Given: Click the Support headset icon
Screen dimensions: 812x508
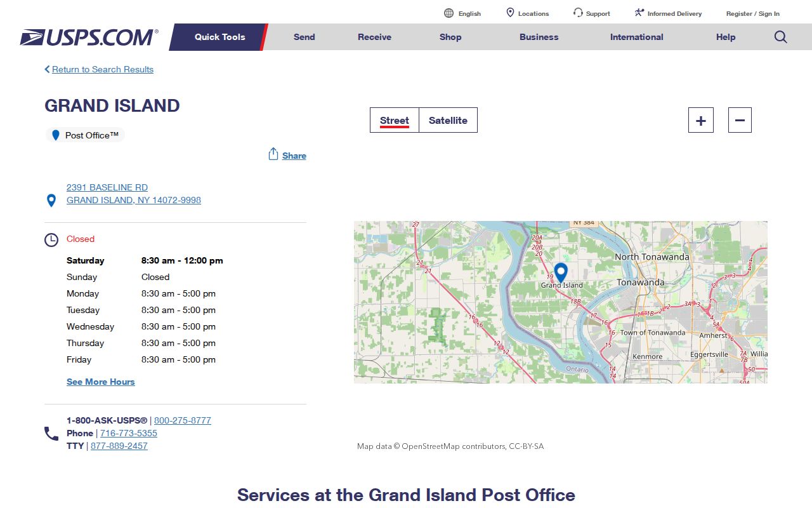Looking at the screenshot, I should 578,13.
